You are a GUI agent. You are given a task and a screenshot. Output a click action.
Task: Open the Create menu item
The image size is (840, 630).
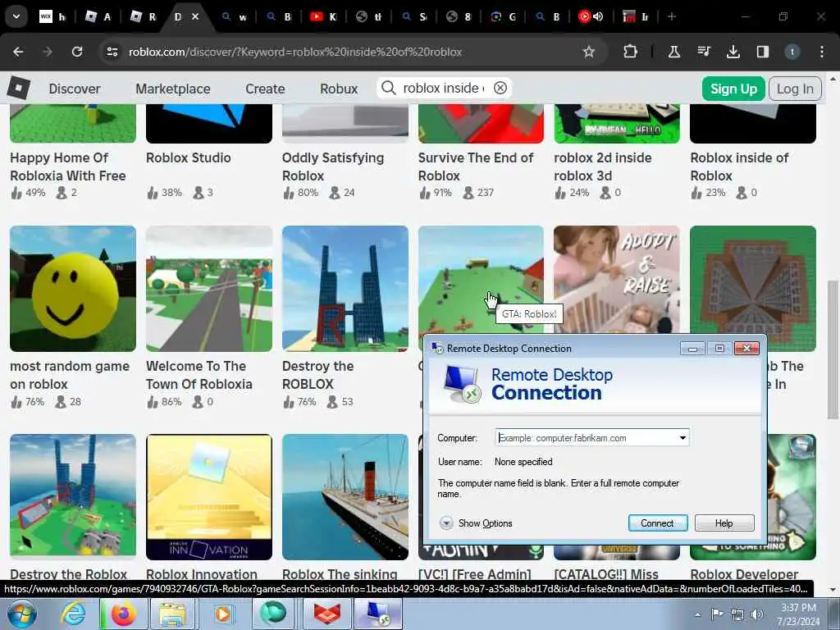tap(265, 89)
